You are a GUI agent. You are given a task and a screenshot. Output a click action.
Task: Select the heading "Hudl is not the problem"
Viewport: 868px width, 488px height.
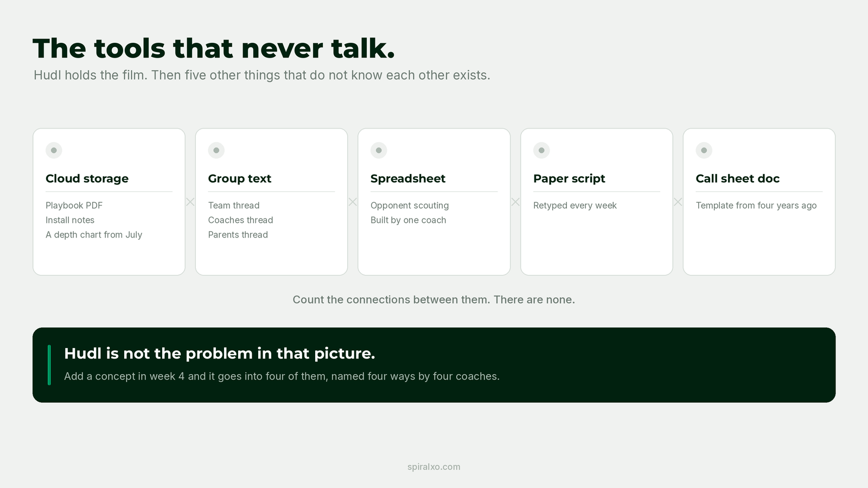220,354
